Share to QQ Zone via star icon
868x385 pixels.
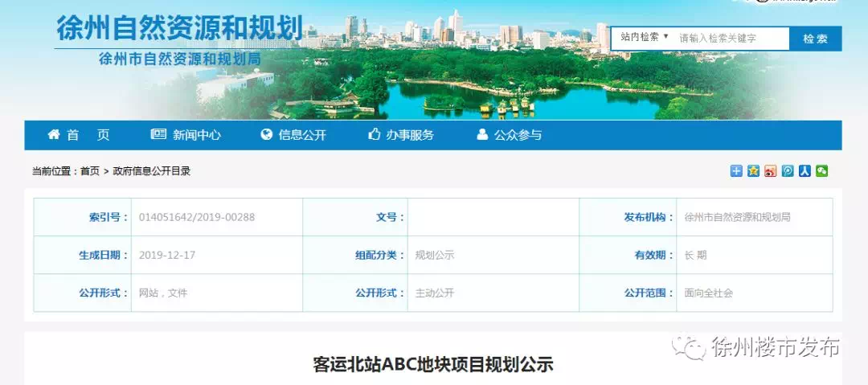[753, 171]
